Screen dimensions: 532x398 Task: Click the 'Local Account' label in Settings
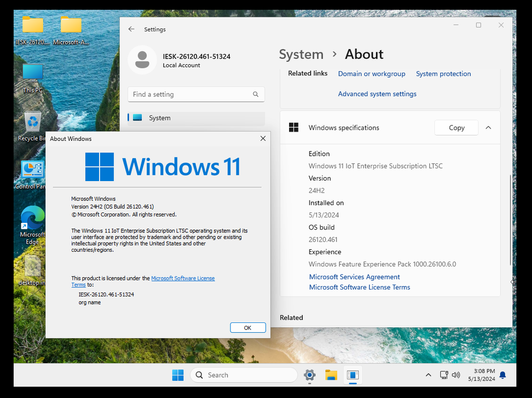click(x=181, y=65)
